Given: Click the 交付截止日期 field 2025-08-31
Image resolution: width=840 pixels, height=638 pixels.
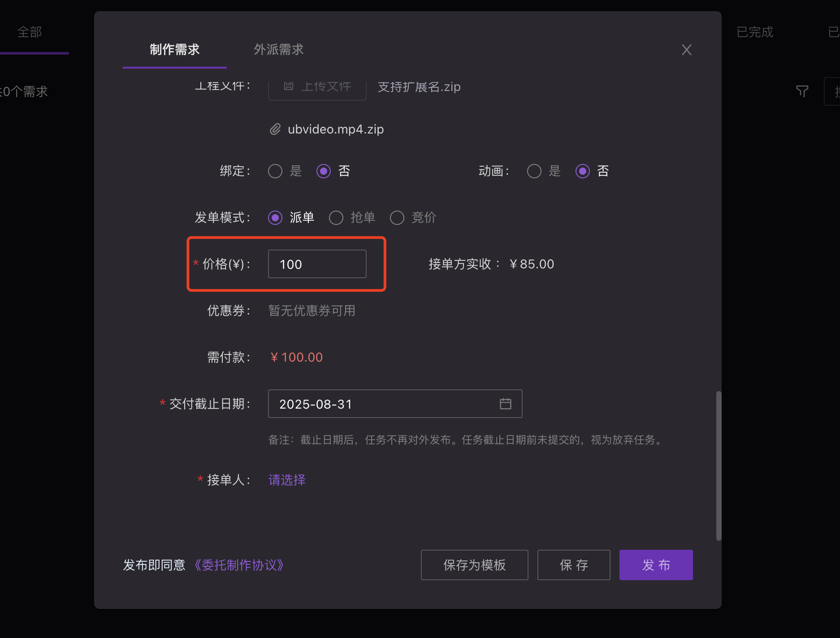Looking at the screenshot, I should 395,404.
